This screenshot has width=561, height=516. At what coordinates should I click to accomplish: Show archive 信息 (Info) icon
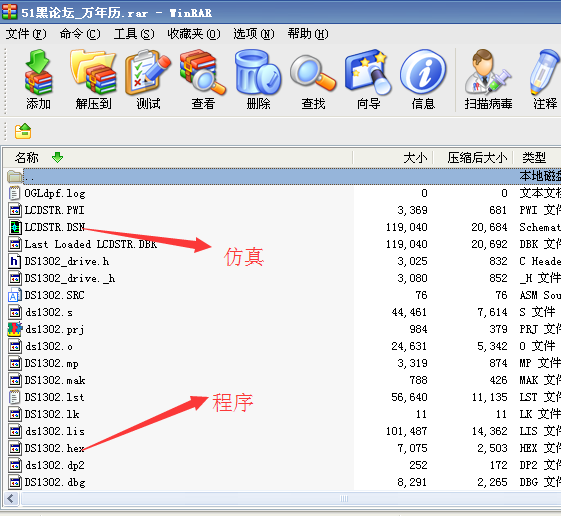click(423, 80)
